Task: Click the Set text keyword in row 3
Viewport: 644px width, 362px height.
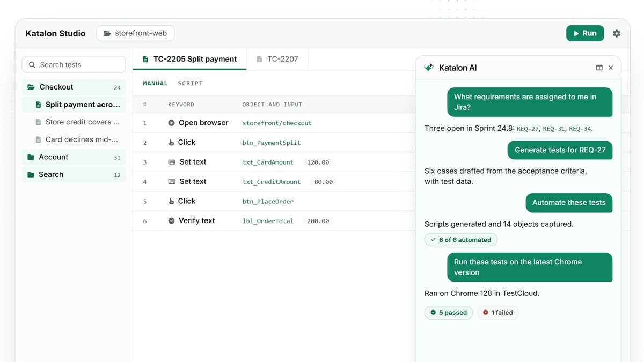Action: click(193, 162)
